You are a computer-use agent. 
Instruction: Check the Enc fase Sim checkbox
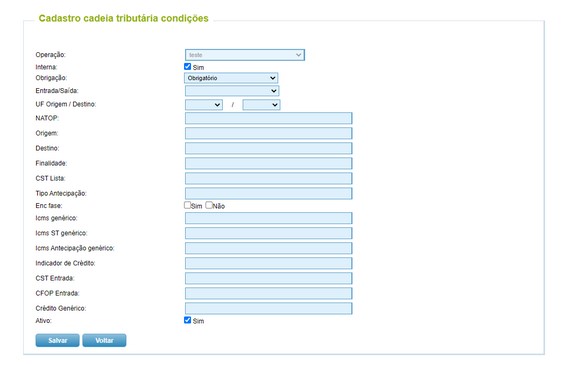tap(187, 205)
